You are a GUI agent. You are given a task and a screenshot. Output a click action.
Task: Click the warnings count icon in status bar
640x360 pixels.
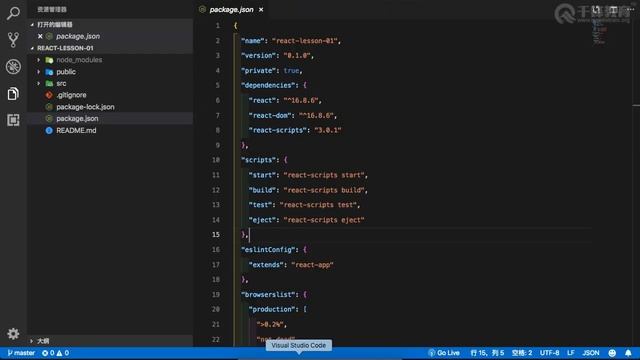tap(60, 353)
